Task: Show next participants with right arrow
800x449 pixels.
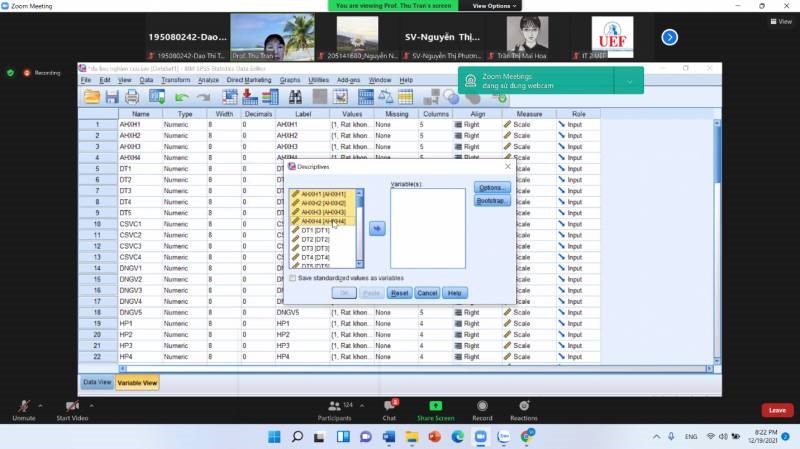Action: 670,37
